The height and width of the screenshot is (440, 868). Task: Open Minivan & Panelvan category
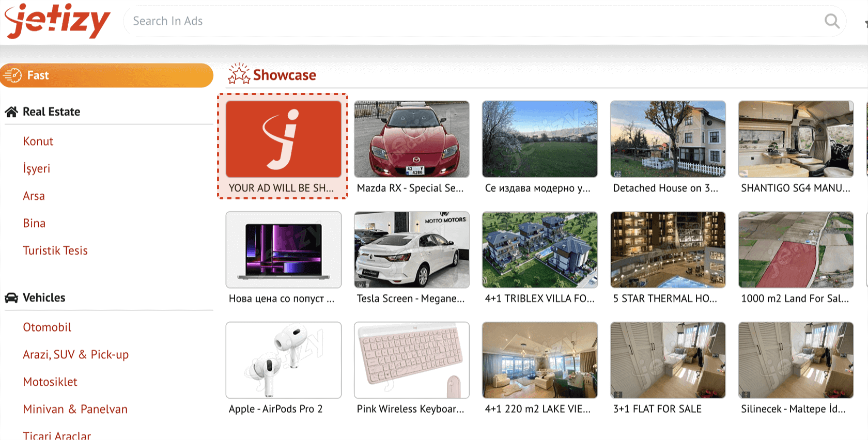[75, 409]
